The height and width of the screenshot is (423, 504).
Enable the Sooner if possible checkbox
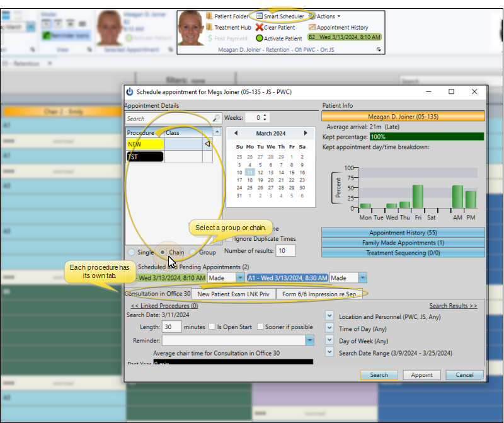click(x=260, y=327)
